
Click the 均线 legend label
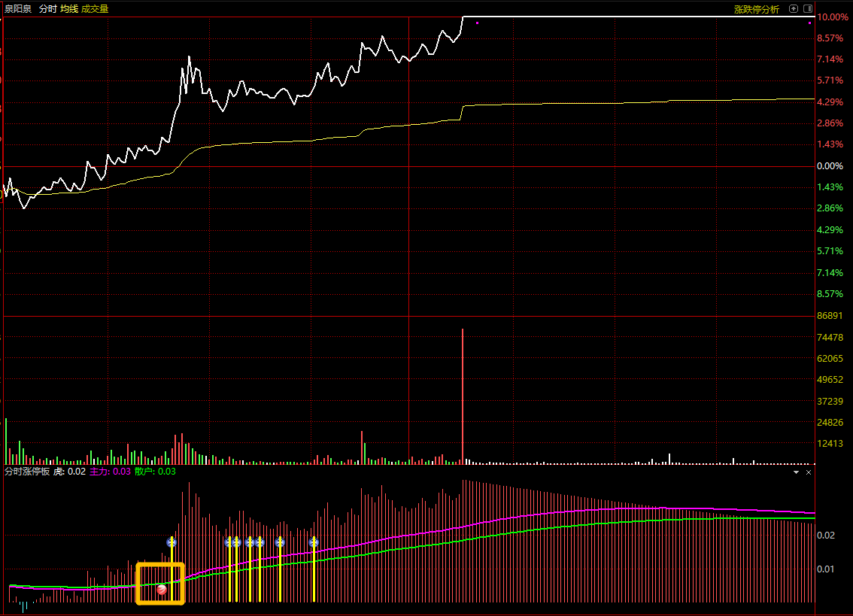coord(69,9)
